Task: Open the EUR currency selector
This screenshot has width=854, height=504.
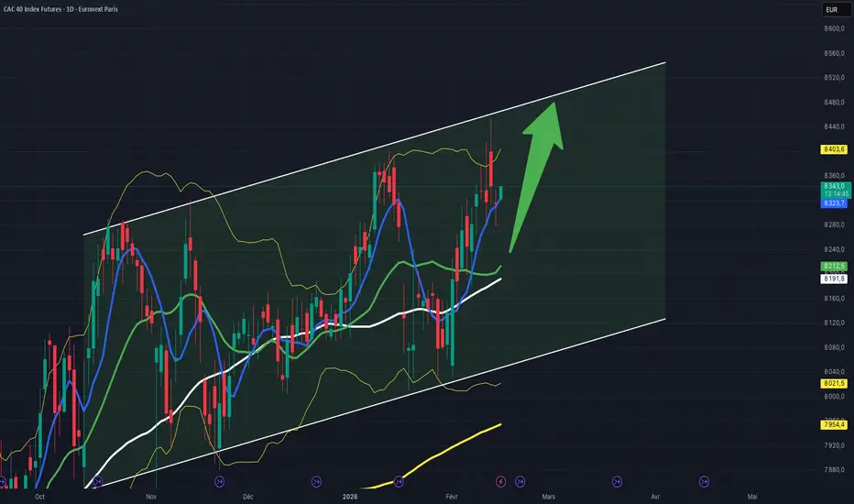Action: [835, 10]
